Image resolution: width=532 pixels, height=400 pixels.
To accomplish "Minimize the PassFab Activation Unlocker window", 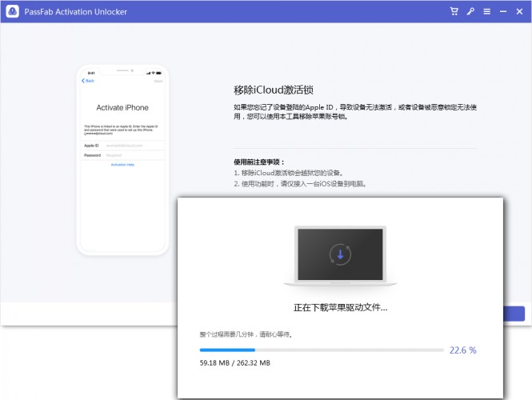I will 503,11.
